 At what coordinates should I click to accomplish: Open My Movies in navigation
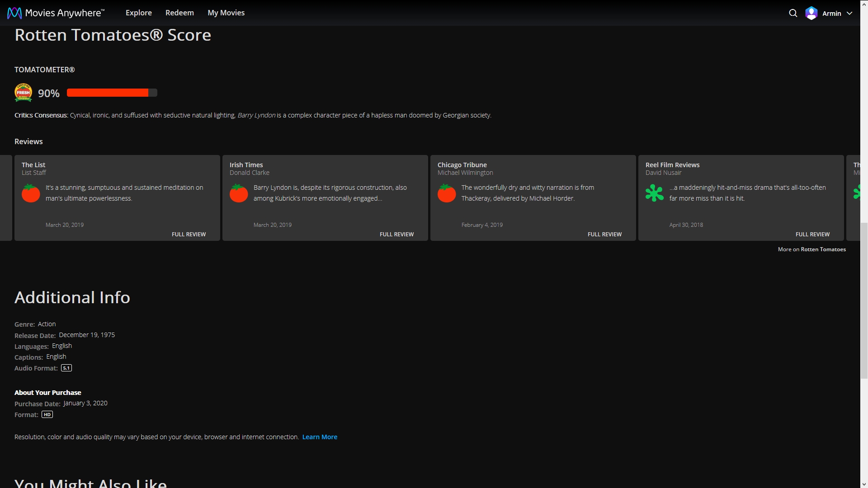[x=226, y=13]
